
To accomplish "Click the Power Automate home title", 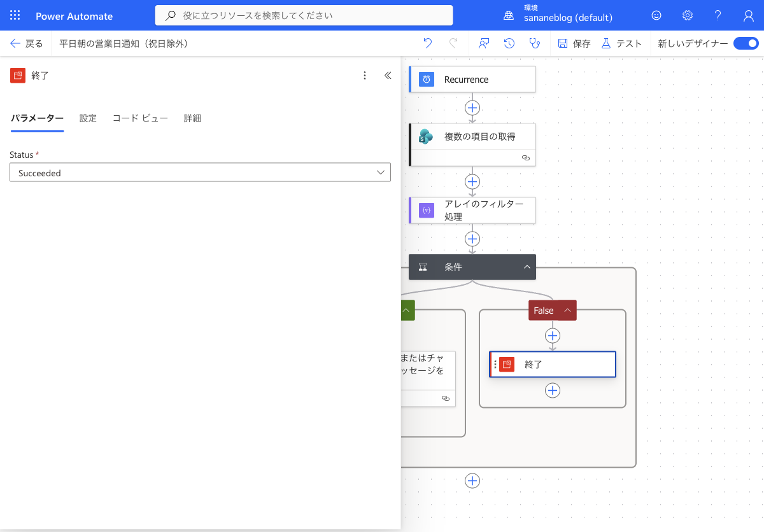I will [74, 16].
